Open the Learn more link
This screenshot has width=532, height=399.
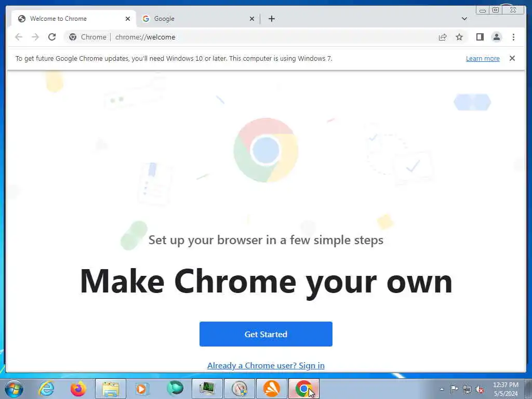(483, 58)
